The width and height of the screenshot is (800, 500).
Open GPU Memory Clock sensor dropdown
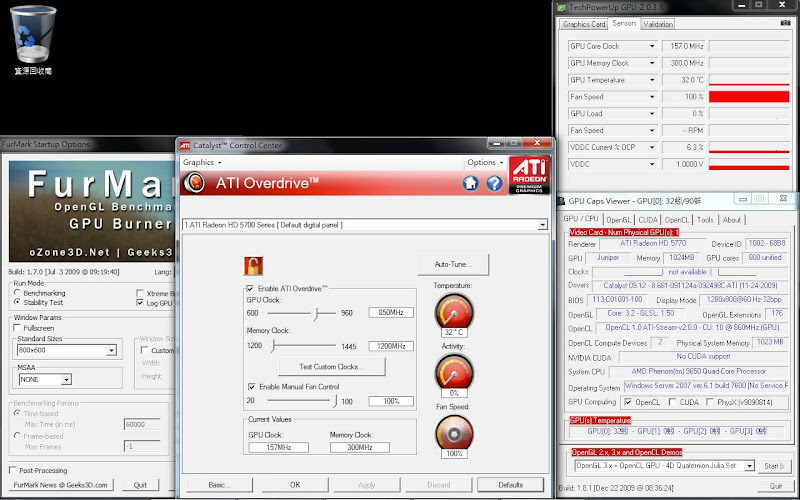(x=652, y=63)
